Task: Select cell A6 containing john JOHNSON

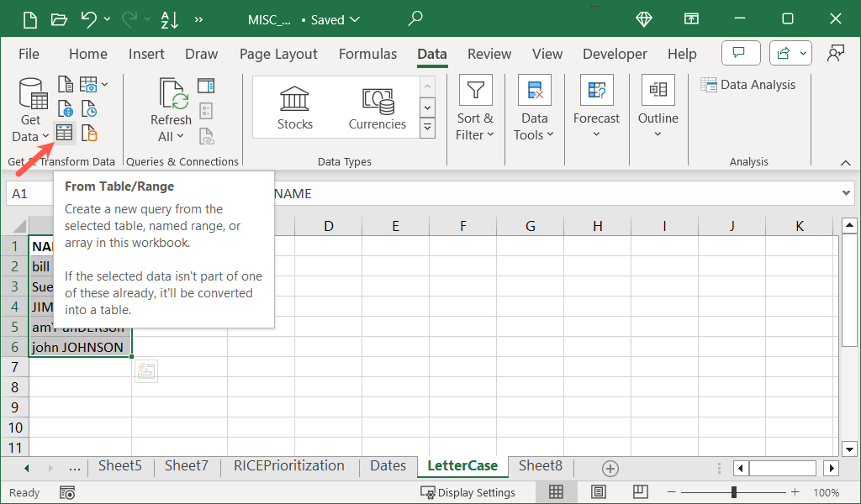Action: (x=79, y=347)
